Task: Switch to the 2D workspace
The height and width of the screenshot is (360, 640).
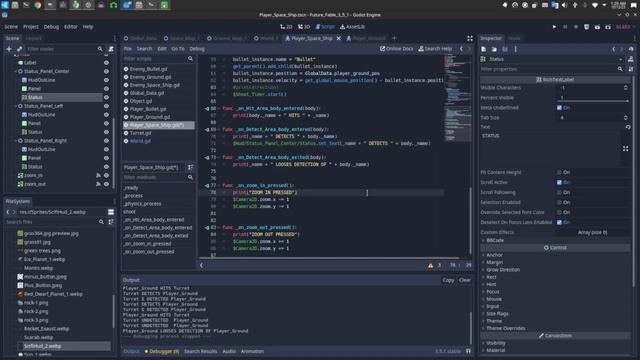Action: click(286, 27)
